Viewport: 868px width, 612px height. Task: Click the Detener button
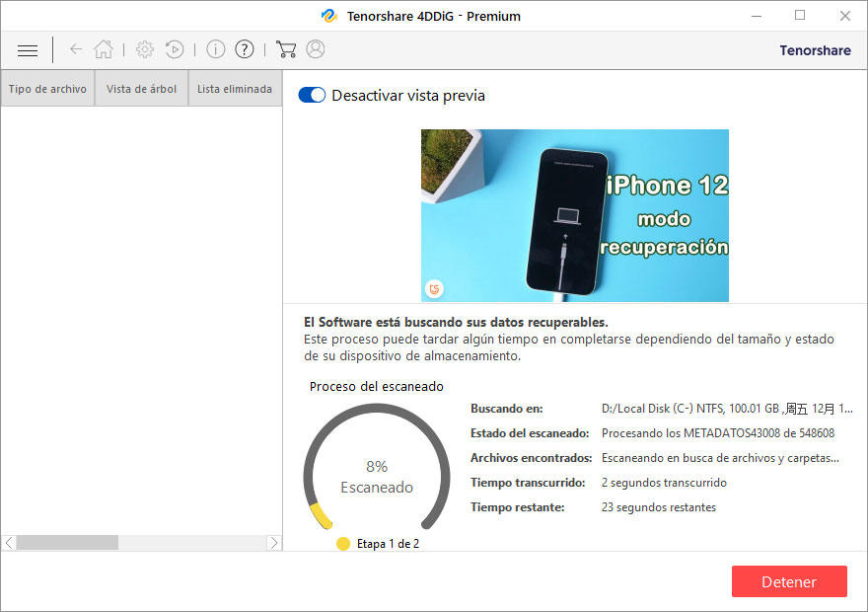click(x=789, y=581)
